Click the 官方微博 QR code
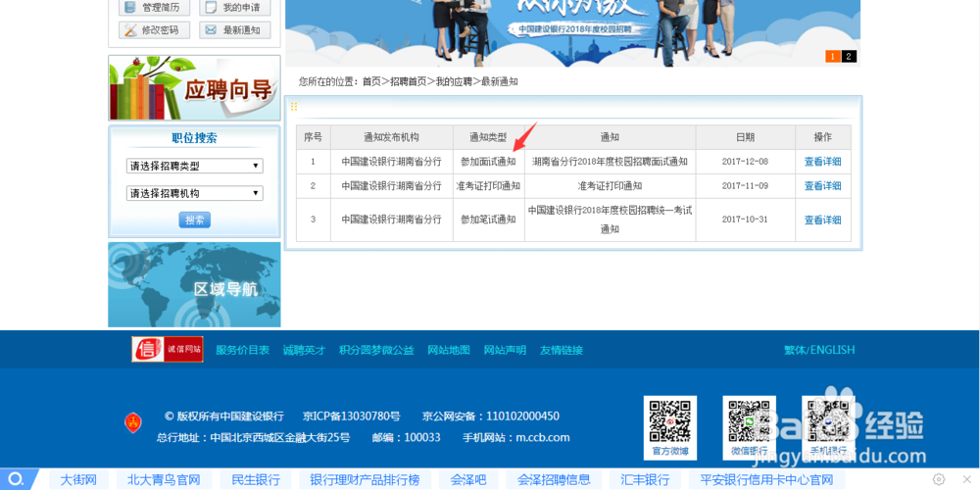The image size is (980, 490). pyautogui.click(x=670, y=427)
